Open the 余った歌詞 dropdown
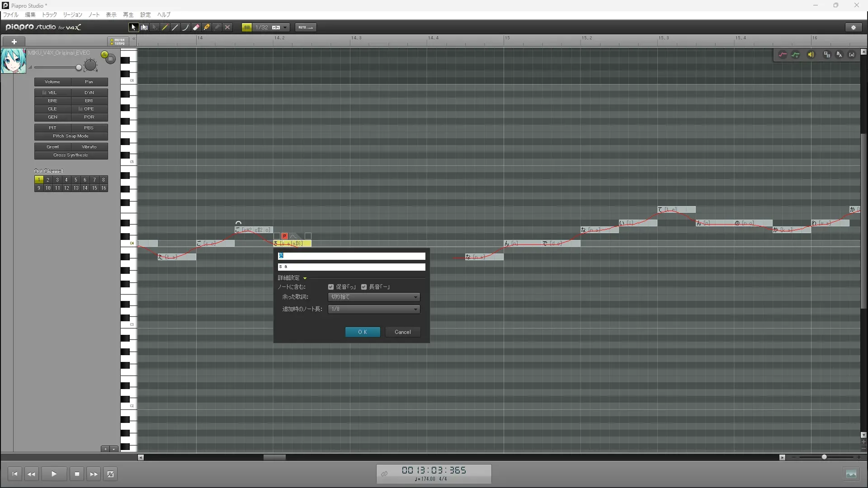Viewport: 868px width, 488px height. (x=373, y=297)
